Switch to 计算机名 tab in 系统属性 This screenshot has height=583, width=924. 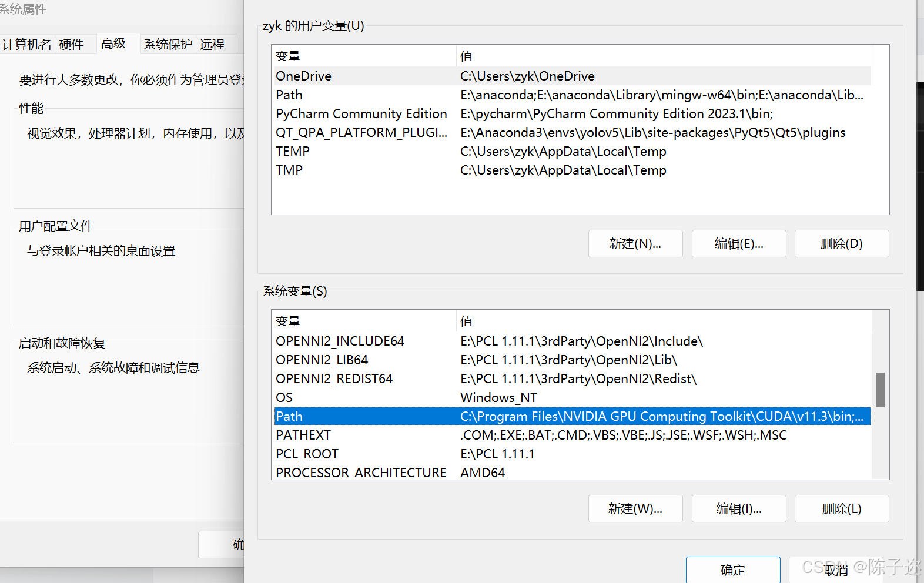coord(27,45)
